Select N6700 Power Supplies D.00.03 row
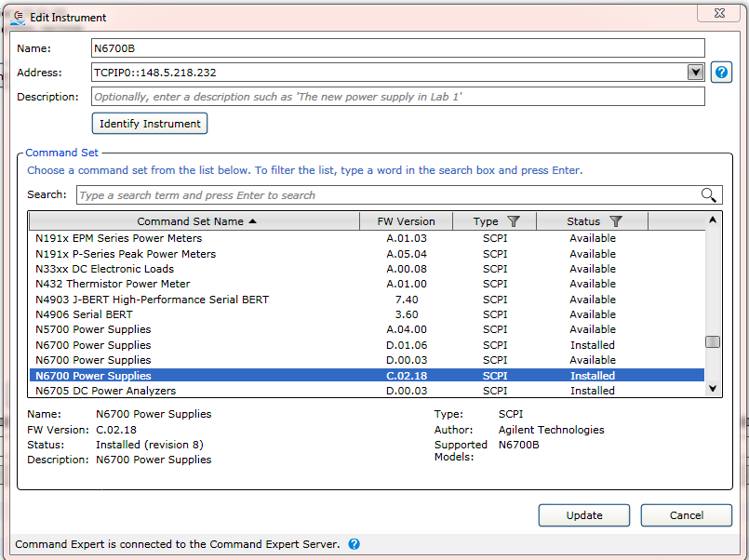This screenshot has height=560, width=749. [367, 360]
